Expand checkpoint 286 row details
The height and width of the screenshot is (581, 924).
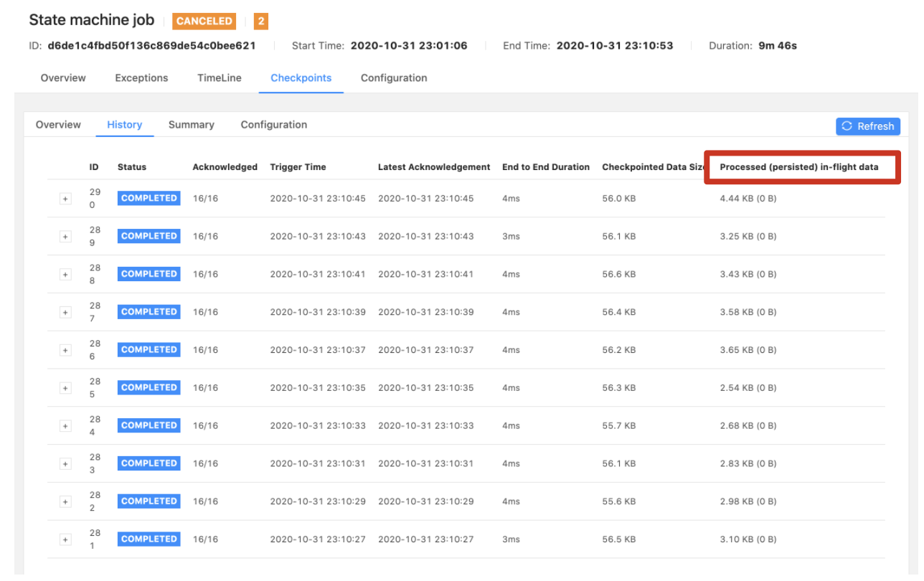[65, 350]
